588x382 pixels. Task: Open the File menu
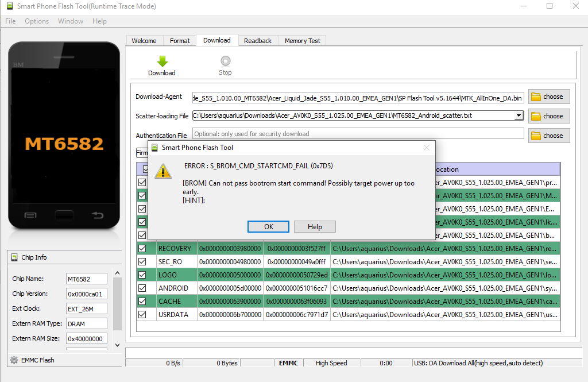coord(10,21)
